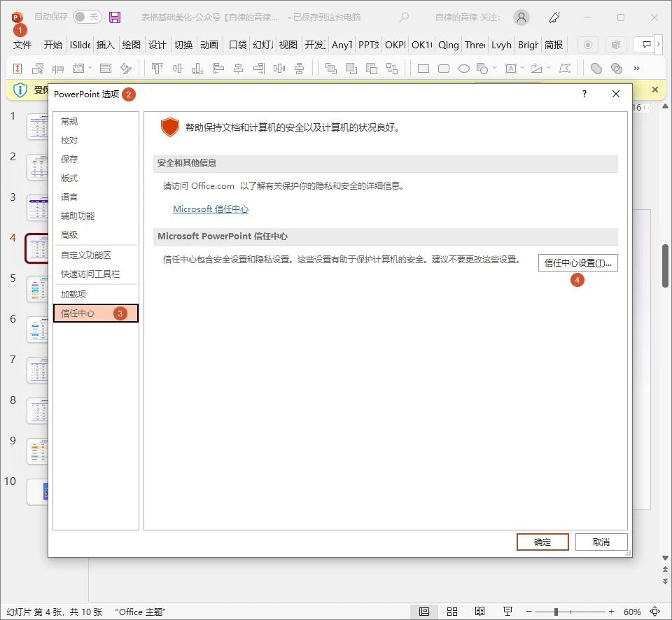Image resolution: width=672 pixels, height=620 pixels.
Task: Open the 设计 ribbon tab
Action: 157,45
